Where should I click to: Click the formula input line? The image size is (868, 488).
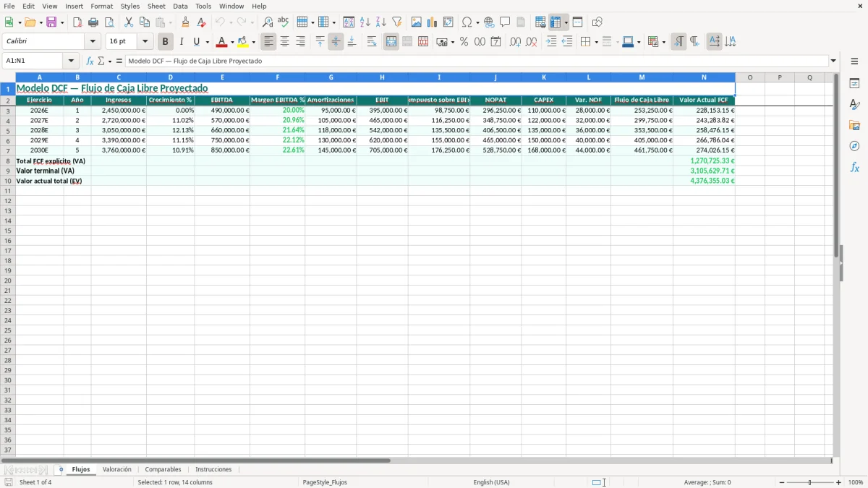pos(477,61)
